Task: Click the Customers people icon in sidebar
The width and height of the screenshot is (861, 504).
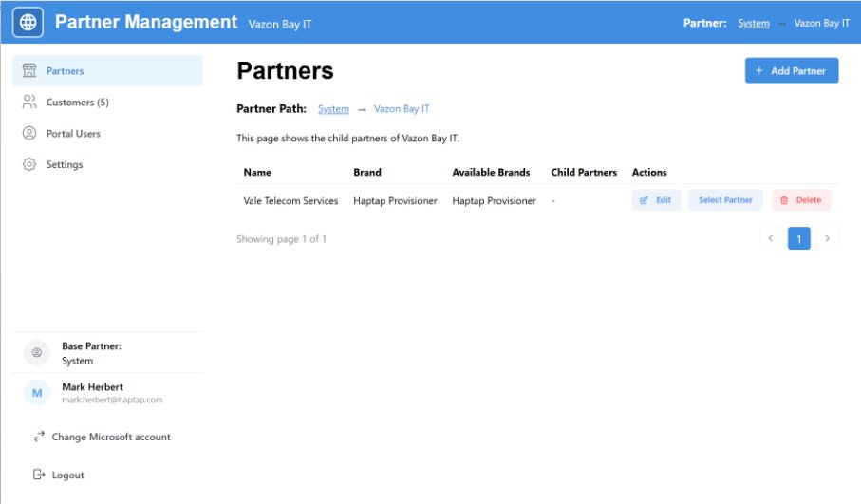Action: coord(29,103)
